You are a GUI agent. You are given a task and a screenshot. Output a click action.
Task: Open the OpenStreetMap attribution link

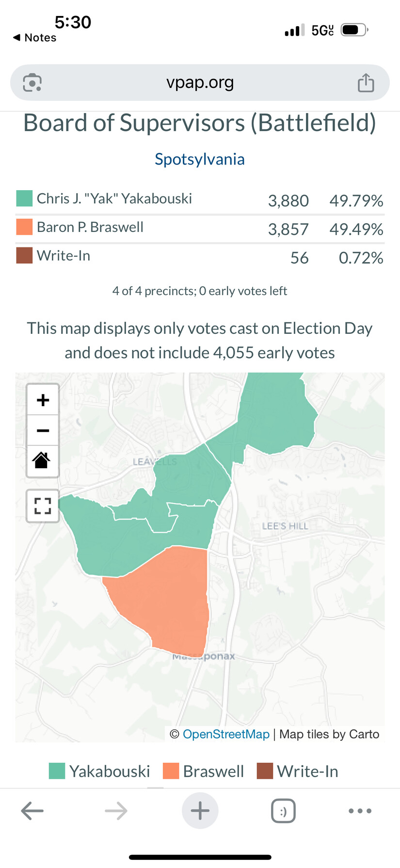[226, 734]
